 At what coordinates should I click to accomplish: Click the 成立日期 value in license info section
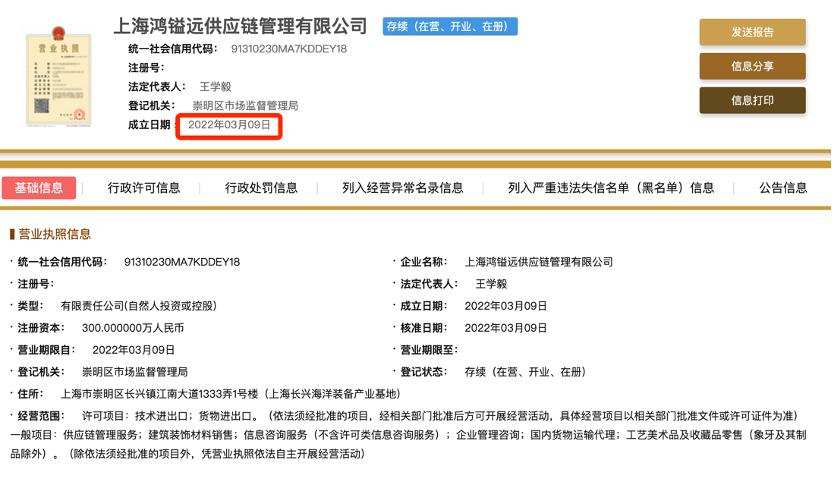click(x=506, y=306)
